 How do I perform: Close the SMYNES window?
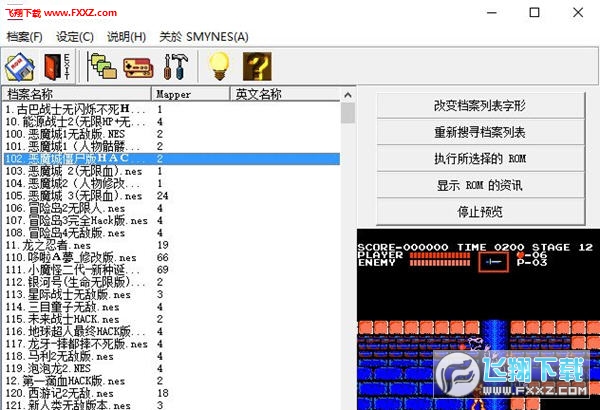coord(578,12)
